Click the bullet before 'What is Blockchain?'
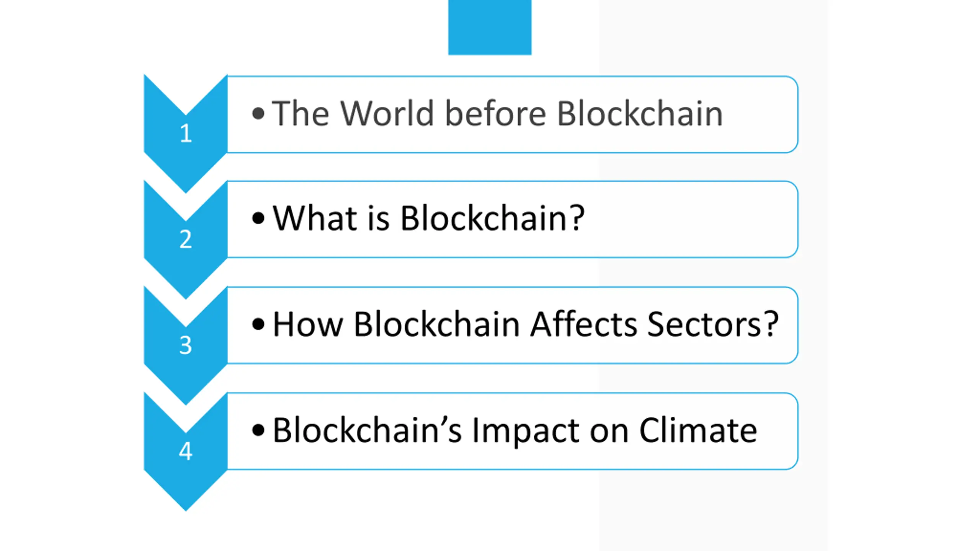This screenshot has height=551, width=980. pos(258,218)
